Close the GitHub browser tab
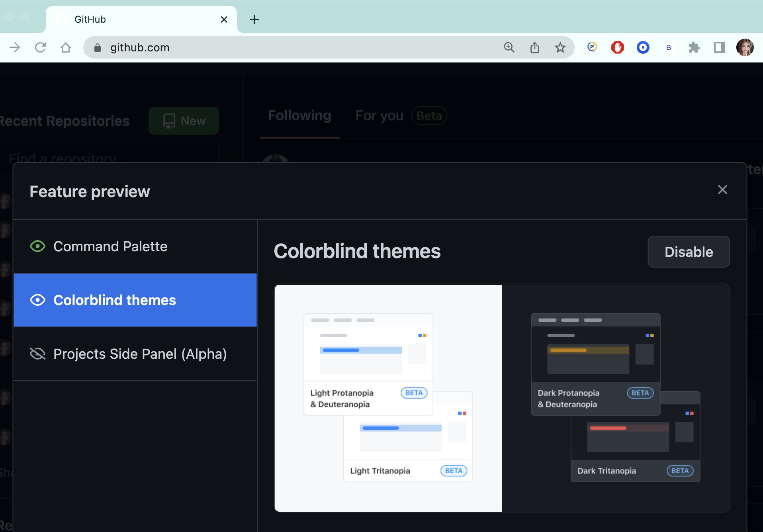The image size is (763, 532). click(x=224, y=20)
